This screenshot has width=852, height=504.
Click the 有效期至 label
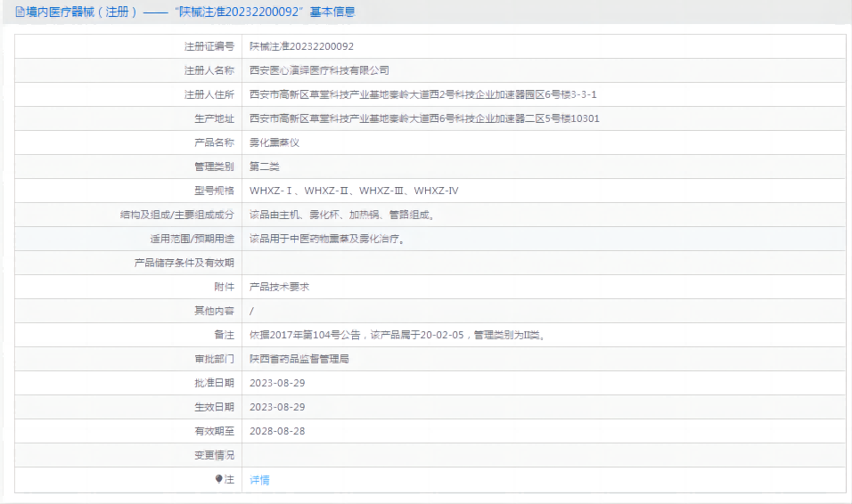pos(214,431)
